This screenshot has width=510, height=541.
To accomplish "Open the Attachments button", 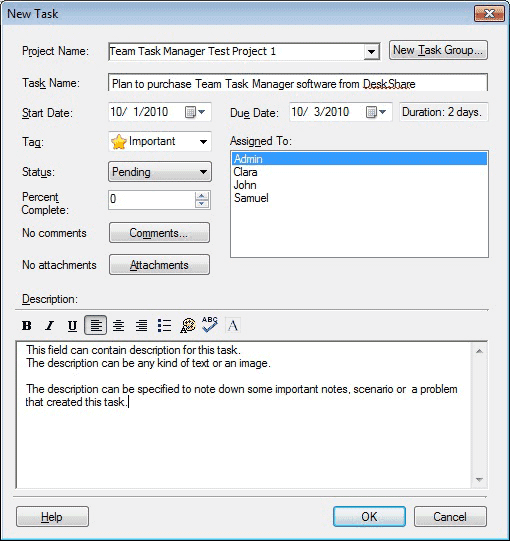I will (x=159, y=265).
